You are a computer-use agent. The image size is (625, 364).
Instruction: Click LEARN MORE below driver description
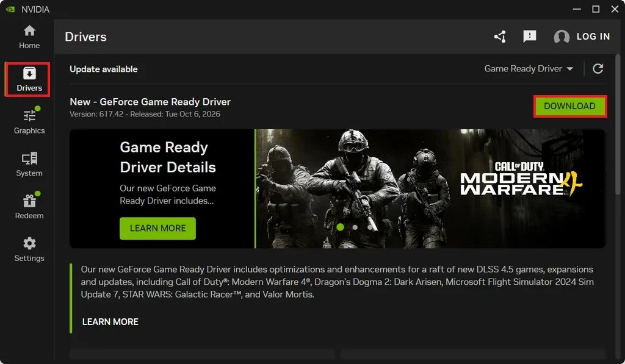(110, 322)
